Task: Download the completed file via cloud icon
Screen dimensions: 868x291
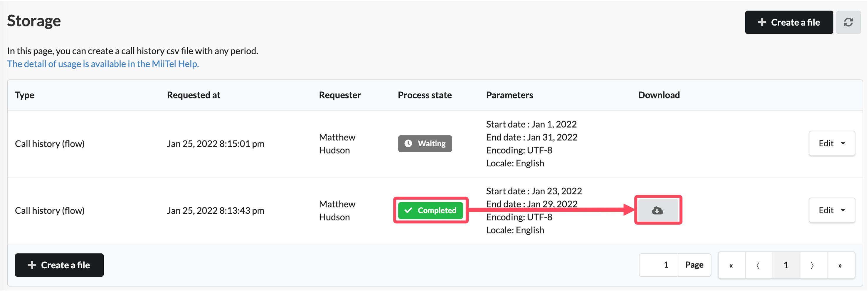Action: tap(658, 210)
